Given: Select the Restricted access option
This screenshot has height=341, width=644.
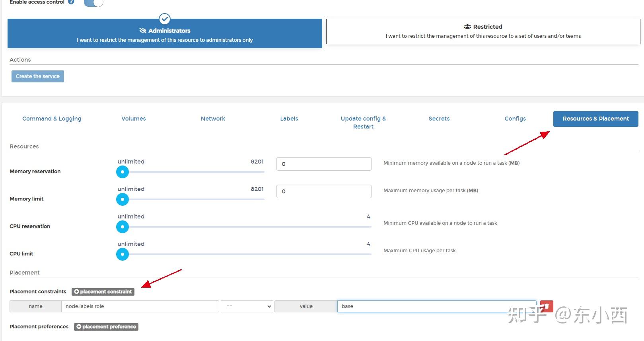Looking at the screenshot, I should [483, 31].
